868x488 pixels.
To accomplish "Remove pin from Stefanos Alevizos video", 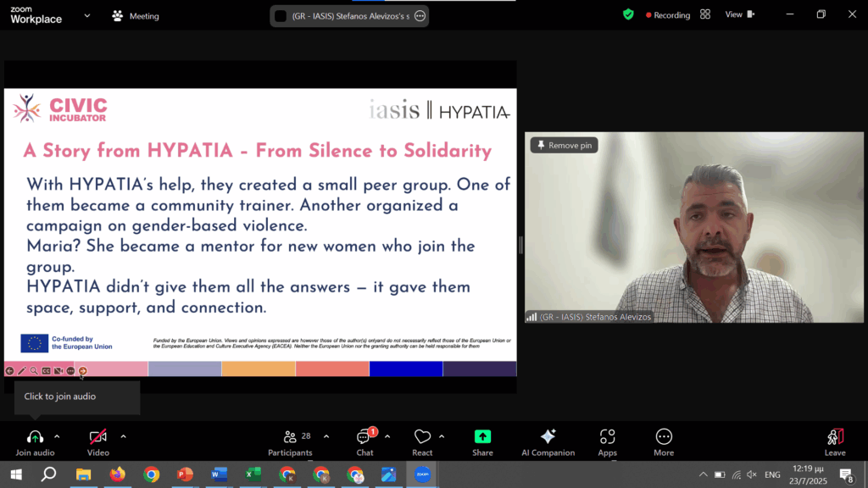I will coord(564,145).
